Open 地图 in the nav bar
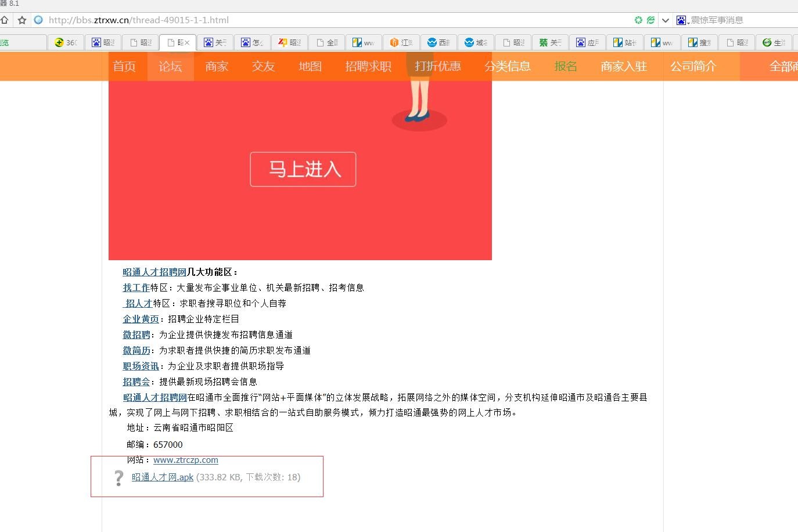The height and width of the screenshot is (532, 798). coord(310,66)
